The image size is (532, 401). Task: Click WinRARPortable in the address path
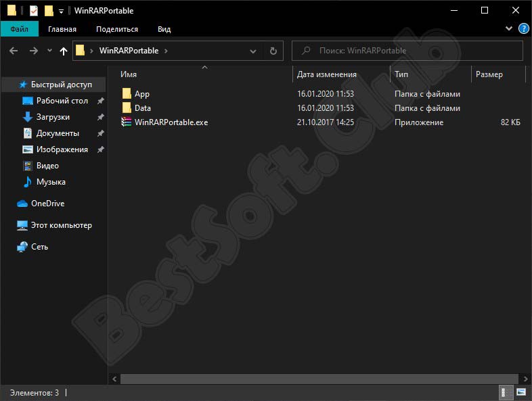129,51
